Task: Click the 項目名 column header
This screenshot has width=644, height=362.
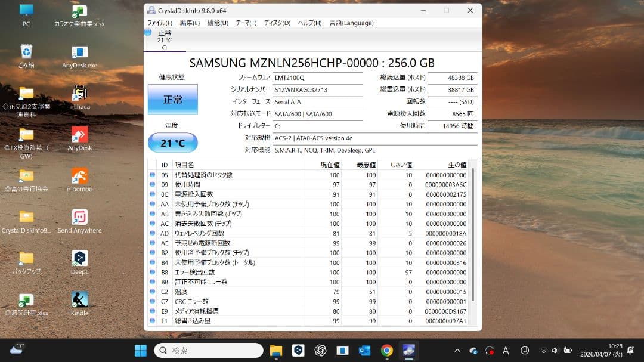Action: pyautogui.click(x=239, y=165)
